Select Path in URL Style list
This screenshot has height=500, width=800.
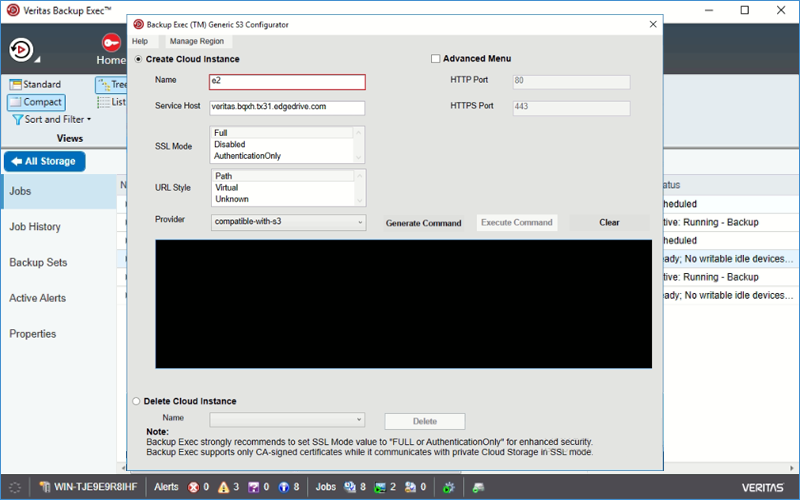(283, 176)
